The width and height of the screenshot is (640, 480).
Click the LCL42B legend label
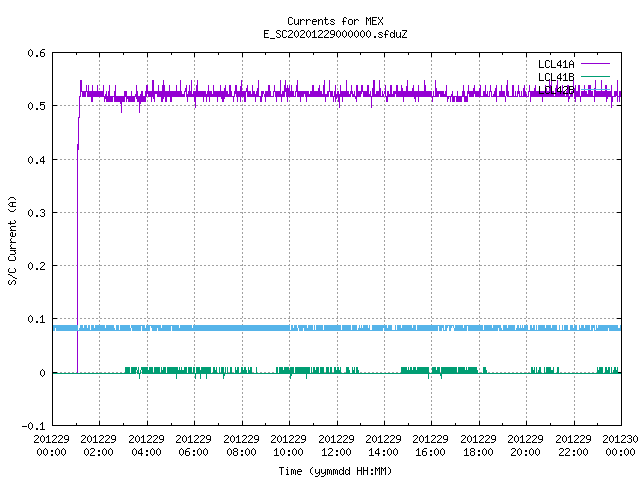[556, 90]
